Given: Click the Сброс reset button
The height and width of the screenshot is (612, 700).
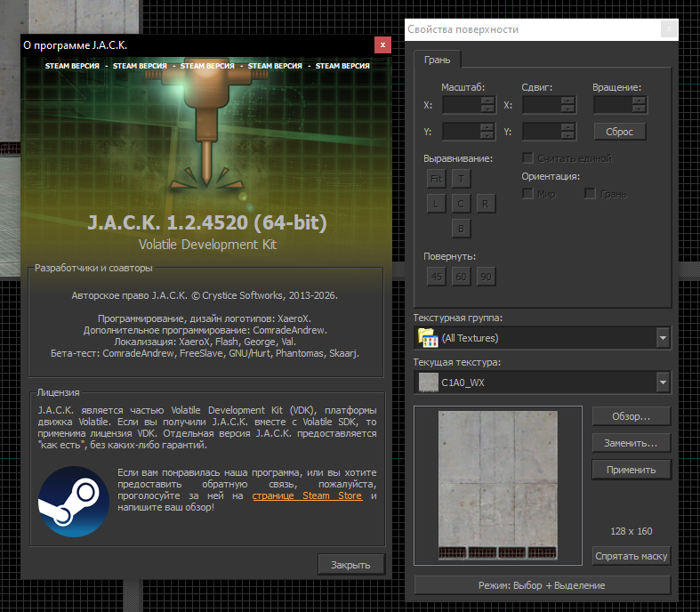Looking at the screenshot, I should (620, 132).
